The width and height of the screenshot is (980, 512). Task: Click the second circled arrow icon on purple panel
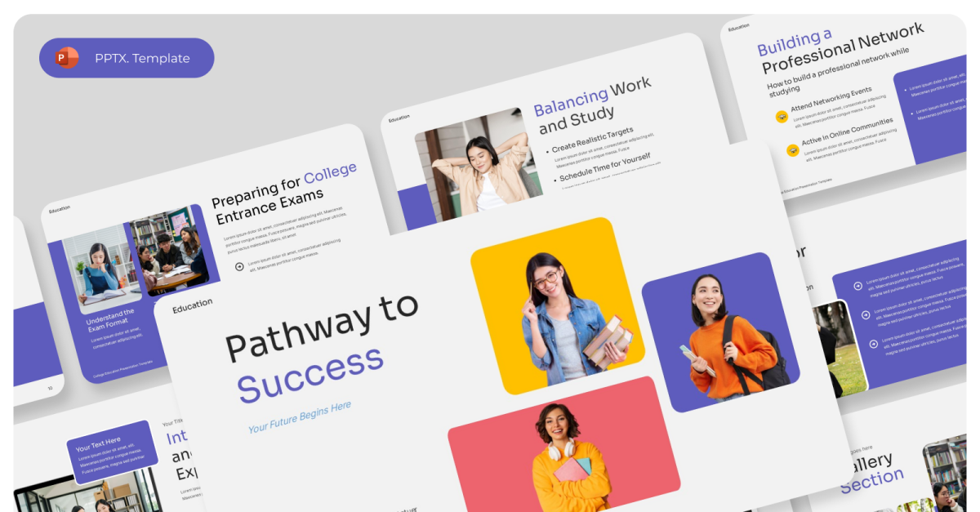(866, 314)
